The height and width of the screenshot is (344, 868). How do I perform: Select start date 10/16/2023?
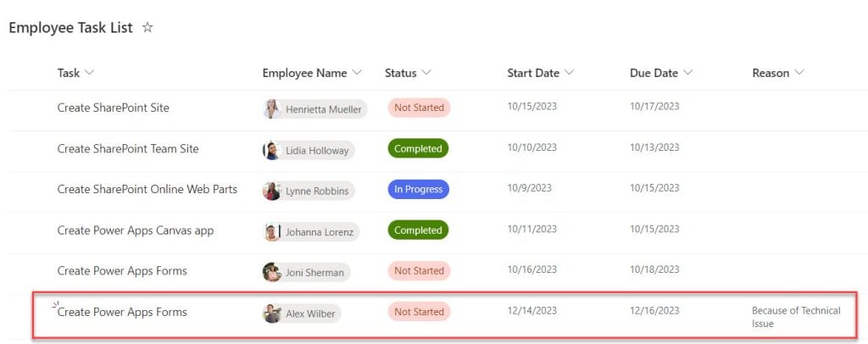532,269
